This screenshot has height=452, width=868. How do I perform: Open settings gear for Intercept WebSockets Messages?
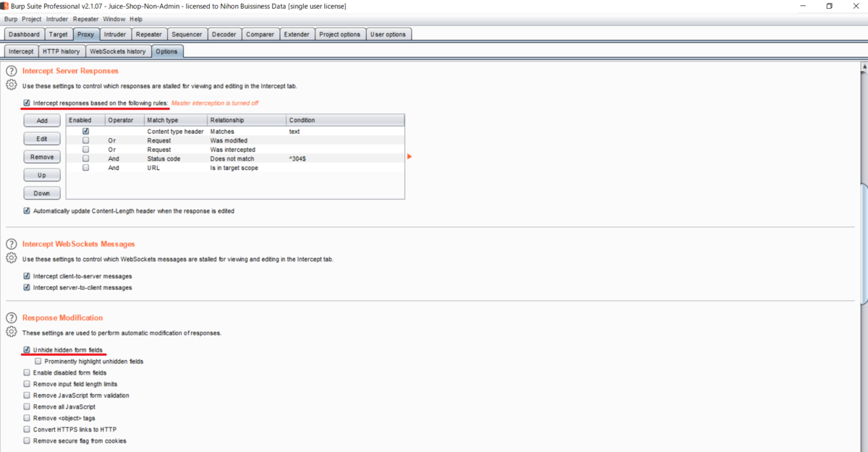pyautogui.click(x=12, y=257)
